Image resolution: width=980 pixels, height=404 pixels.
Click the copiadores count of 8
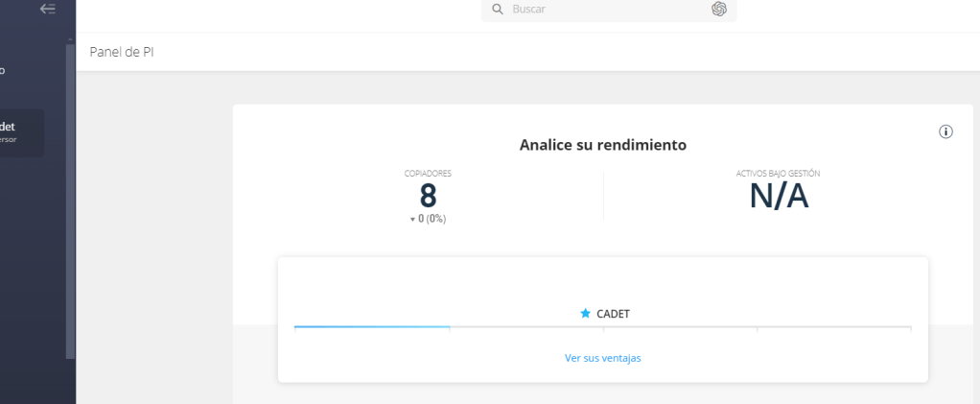428,196
